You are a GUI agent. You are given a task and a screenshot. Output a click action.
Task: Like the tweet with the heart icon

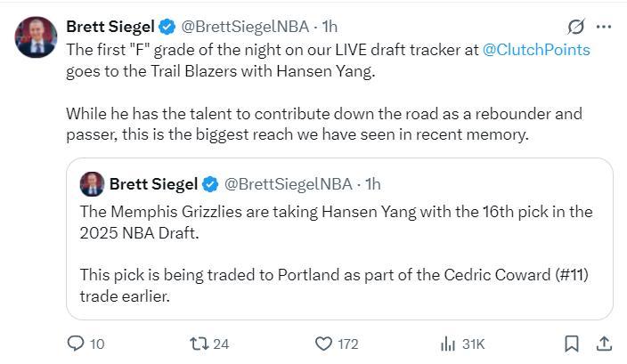[325, 344]
